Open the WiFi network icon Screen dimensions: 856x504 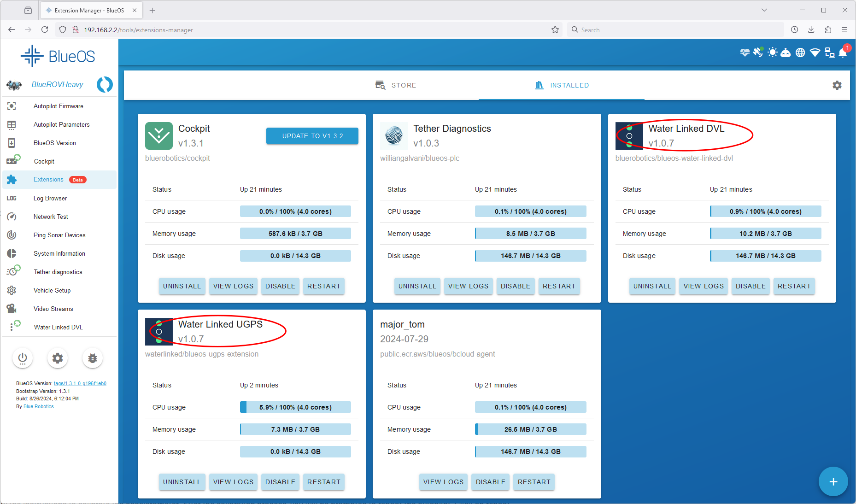(x=815, y=53)
